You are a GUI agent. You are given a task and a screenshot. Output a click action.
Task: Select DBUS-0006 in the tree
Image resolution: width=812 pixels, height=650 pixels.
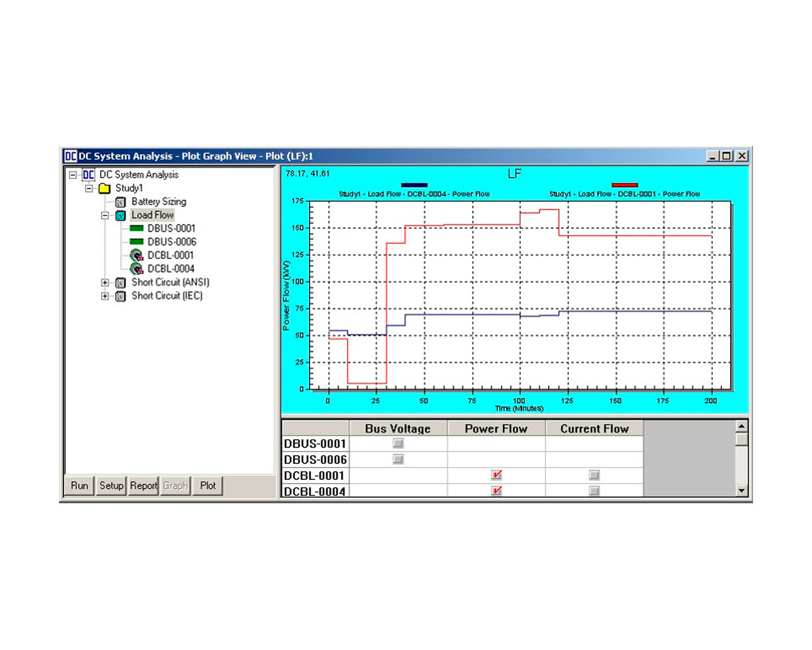click(172, 242)
